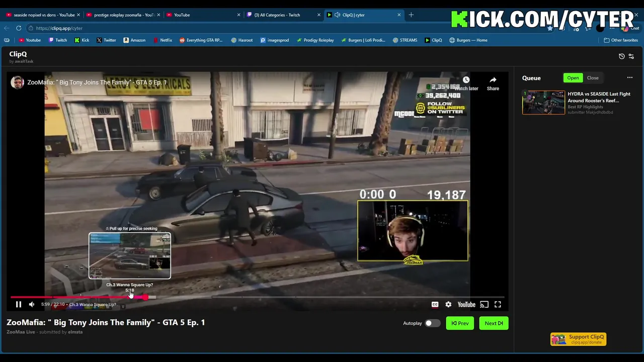
Task: Toggle closed captions (CC) on the player
Action: [x=435, y=304]
